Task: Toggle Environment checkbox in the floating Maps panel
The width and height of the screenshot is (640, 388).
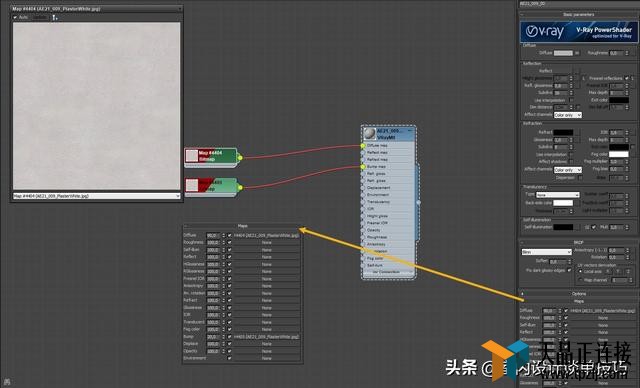Action: point(229,358)
